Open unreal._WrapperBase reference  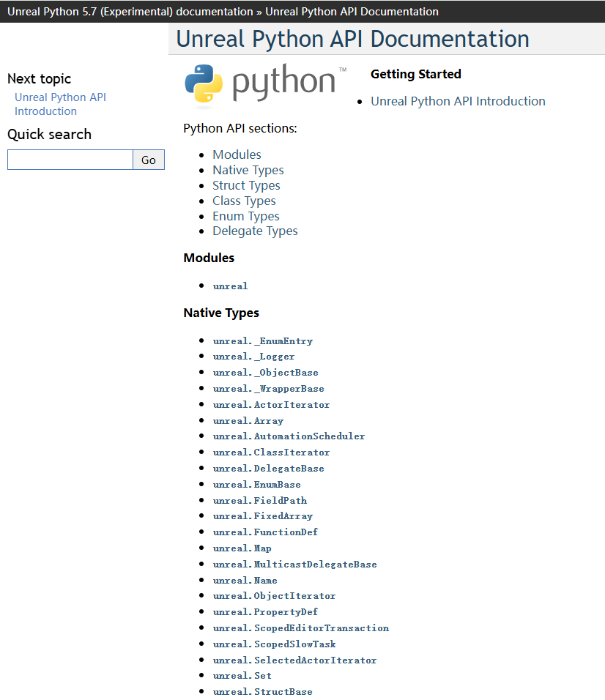point(268,389)
